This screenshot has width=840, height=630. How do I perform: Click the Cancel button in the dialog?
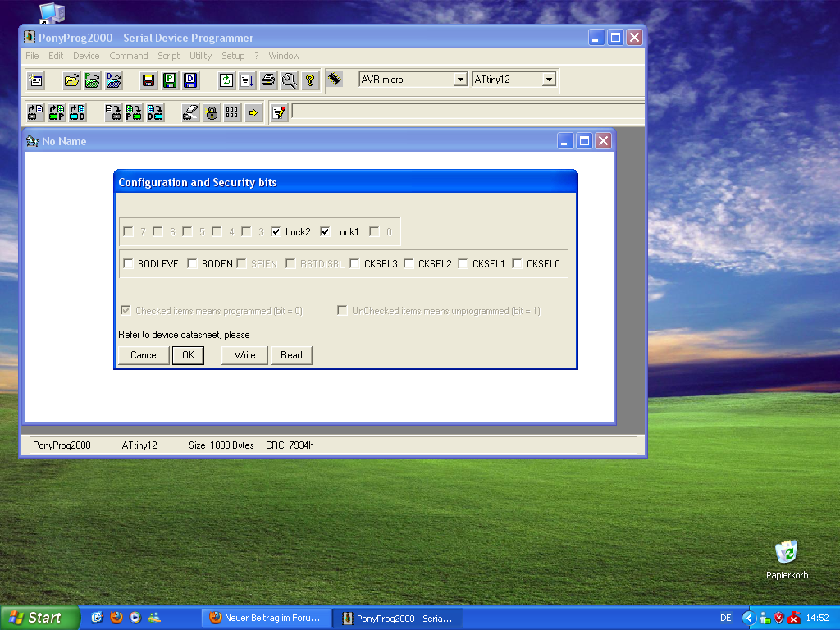[144, 355]
